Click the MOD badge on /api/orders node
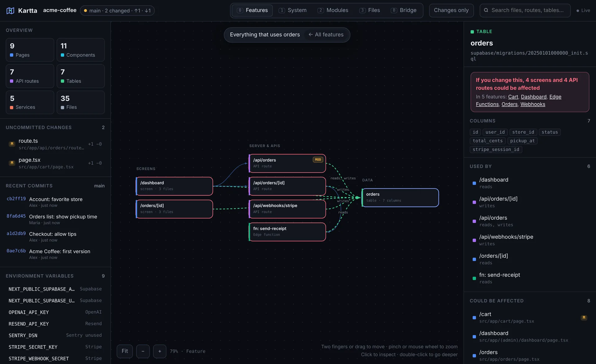Screen dimensions: 596x364 click(318, 160)
